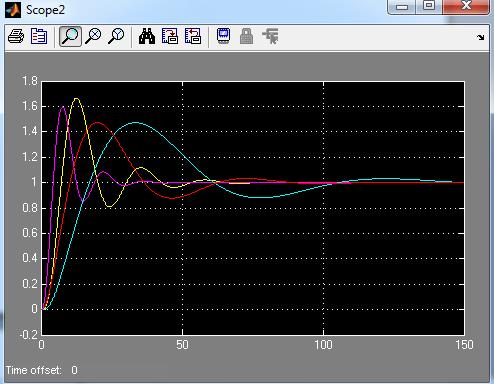Click y-axis tick label 1.2
The image size is (494, 384).
[30, 157]
